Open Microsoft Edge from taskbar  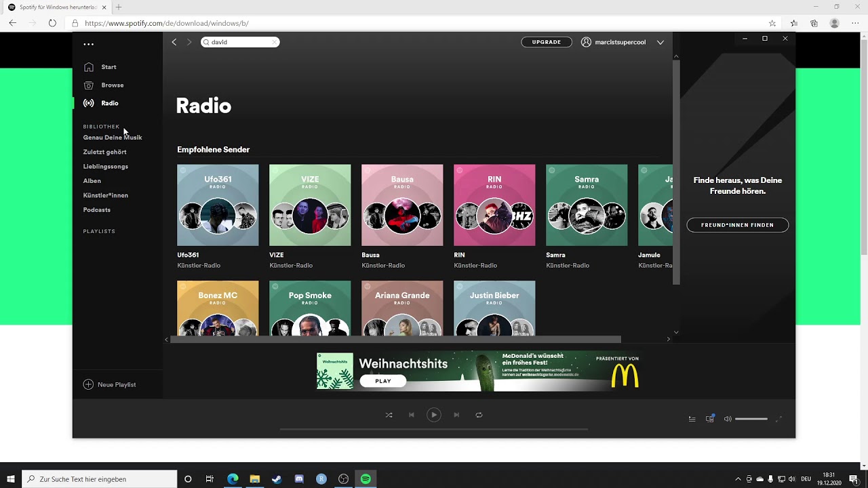pos(233,479)
